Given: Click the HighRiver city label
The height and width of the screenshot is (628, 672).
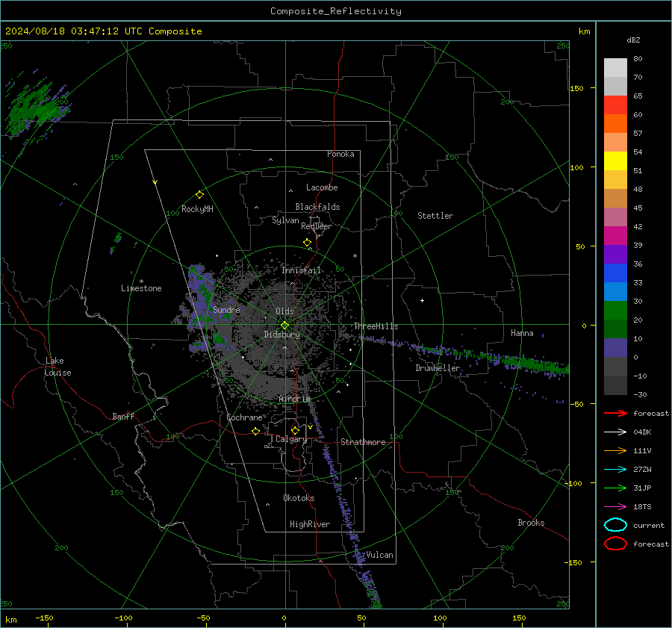Looking at the screenshot, I should [310, 524].
